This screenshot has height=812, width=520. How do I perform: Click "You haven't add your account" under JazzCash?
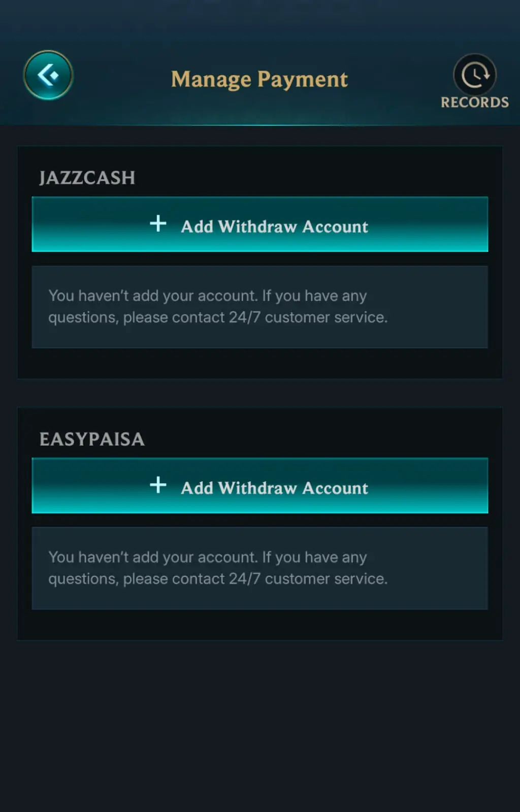click(x=152, y=296)
